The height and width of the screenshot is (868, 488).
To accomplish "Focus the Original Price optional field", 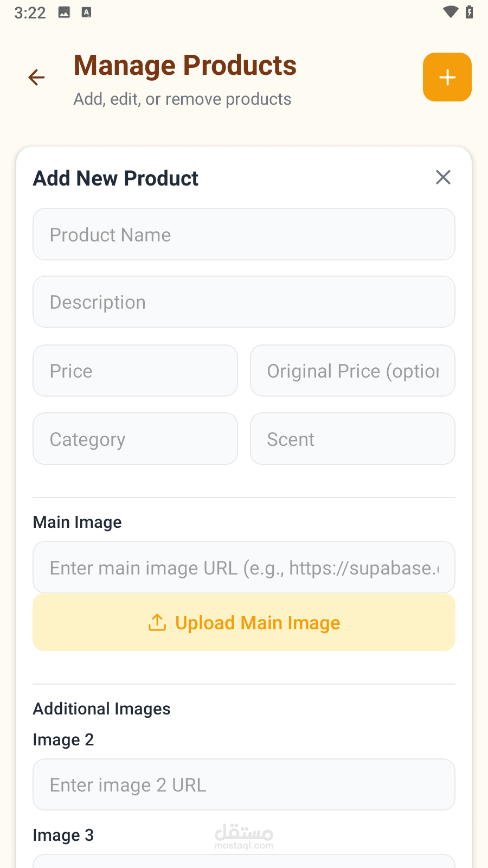I will 352,371.
